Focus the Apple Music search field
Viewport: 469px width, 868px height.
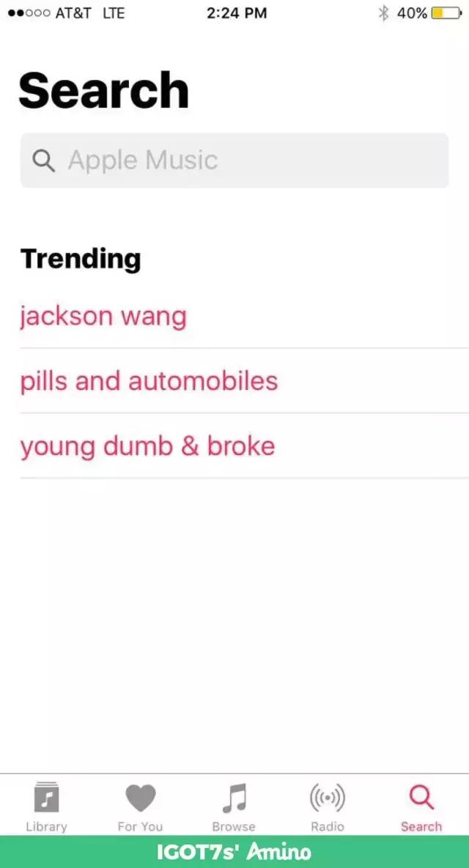(x=249, y=161)
